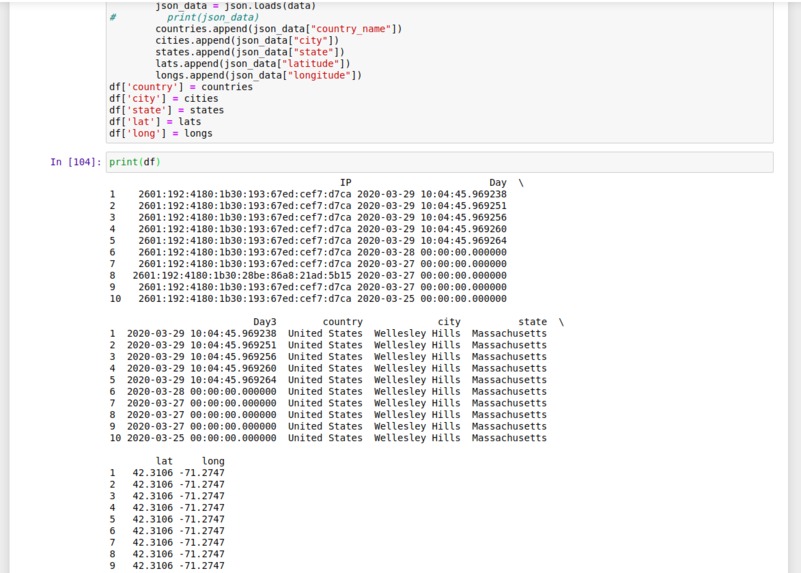Click the df['long'] = longs line
This screenshot has width=801, height=573.
pos(160,133)
